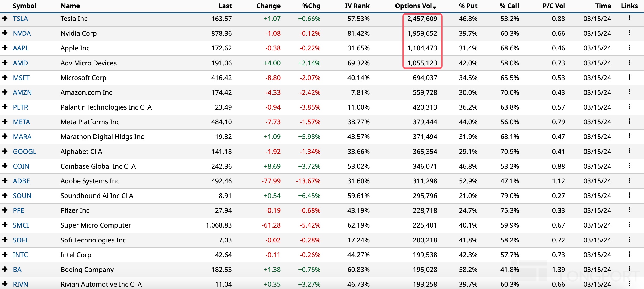This screenshot has height=289, width=644.
Task: Open the three-dot links menu for SMCI
Action: pos(629,225)
